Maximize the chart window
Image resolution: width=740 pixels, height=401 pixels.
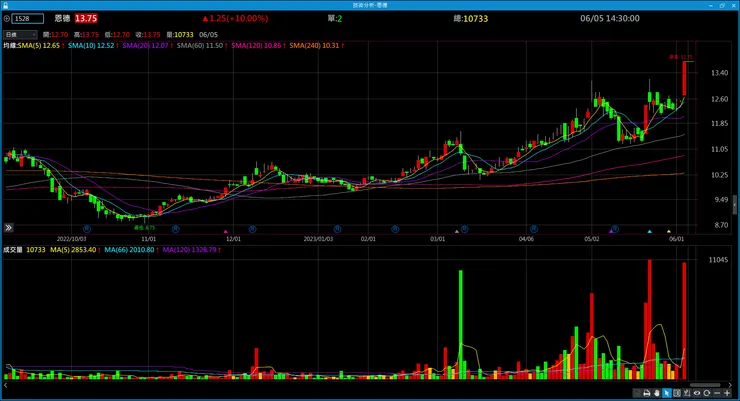pyautogui.click(x=722, y=5)
